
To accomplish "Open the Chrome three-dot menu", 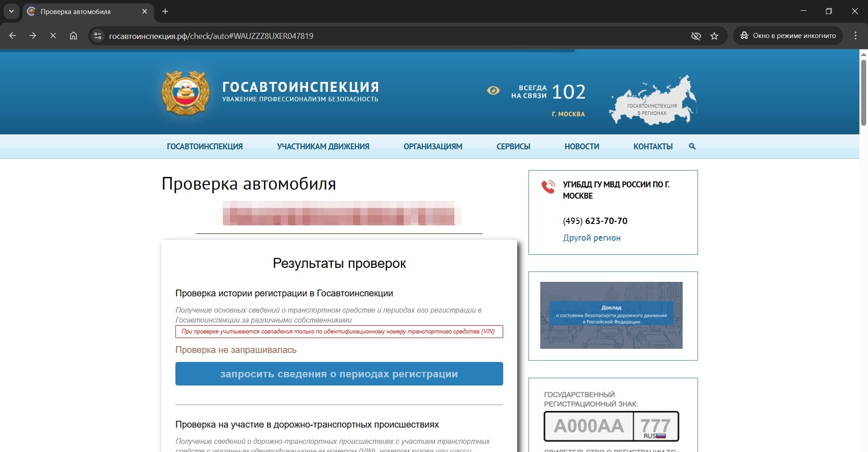I will [x=855, y=36].
